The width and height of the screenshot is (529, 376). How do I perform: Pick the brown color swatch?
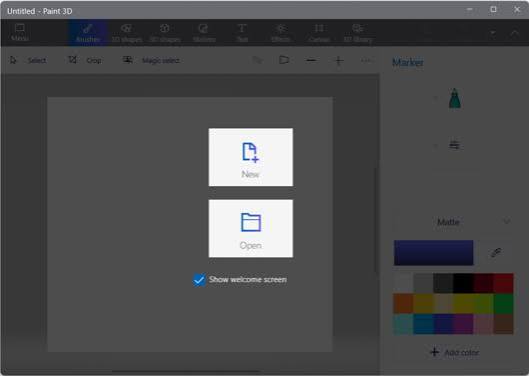[503, 324]
